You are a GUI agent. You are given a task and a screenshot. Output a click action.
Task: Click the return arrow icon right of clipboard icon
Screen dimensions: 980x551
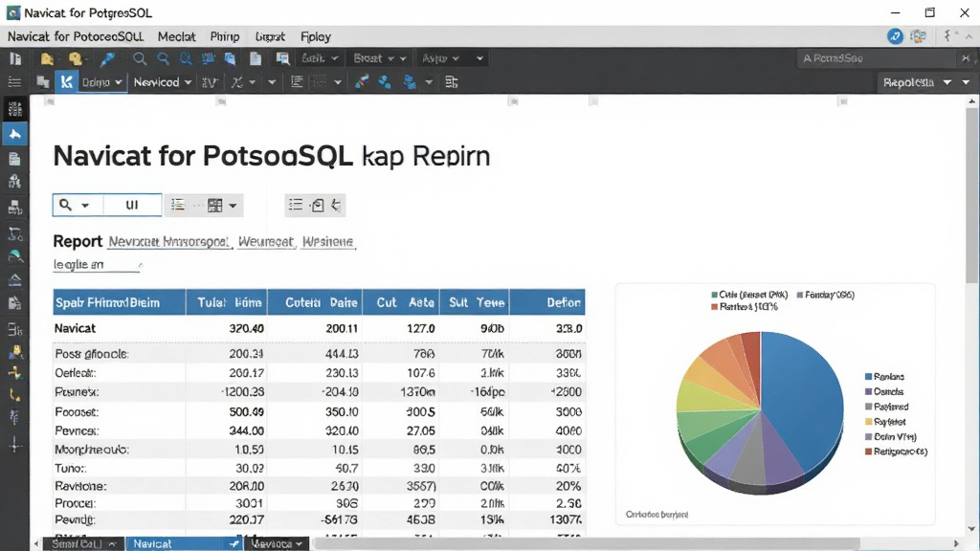tap(336, 205)
